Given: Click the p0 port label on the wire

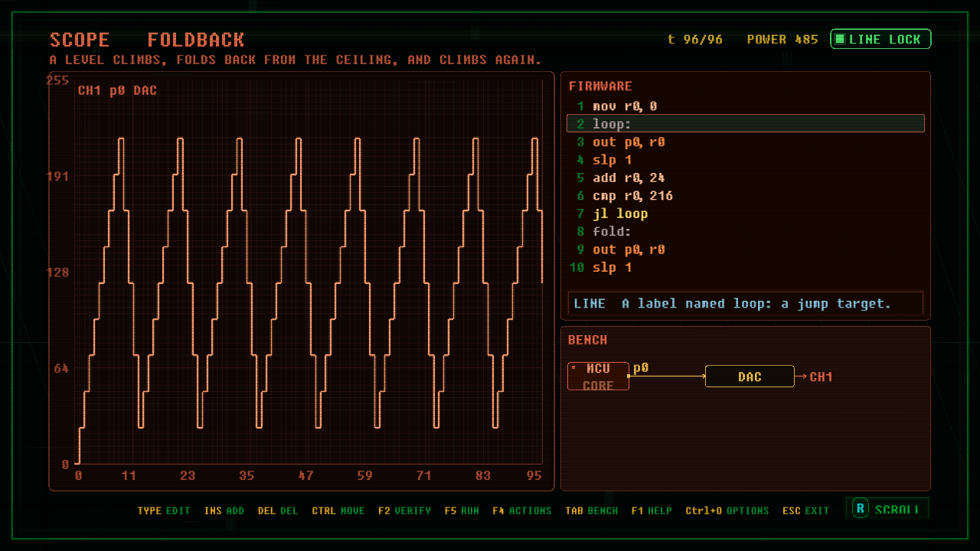Looking at the screenshot, I should coord(641,368).
